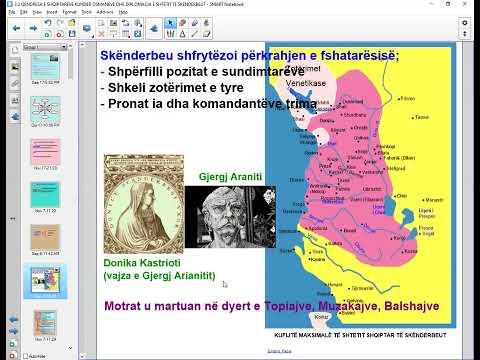The height and width of the screenshot is (360, 480).
Task: Open the Properties sidebar tab
Action: coord(14,100)
